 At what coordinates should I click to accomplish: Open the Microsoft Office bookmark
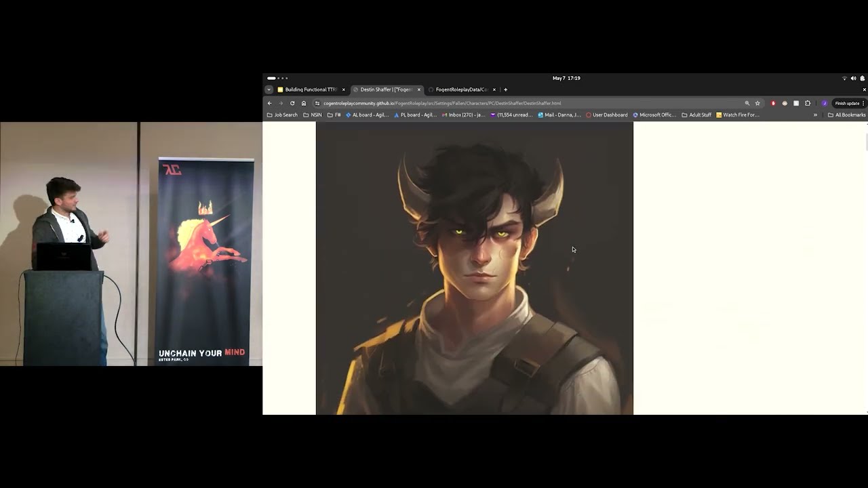tap(655, 115)
